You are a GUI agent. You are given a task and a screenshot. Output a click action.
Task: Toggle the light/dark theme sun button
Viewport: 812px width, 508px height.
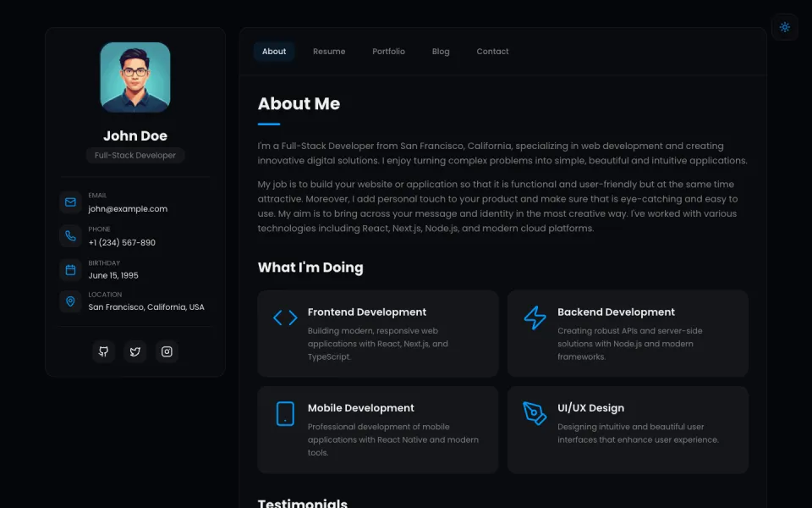pyautogui.click(x=785, y=27)
